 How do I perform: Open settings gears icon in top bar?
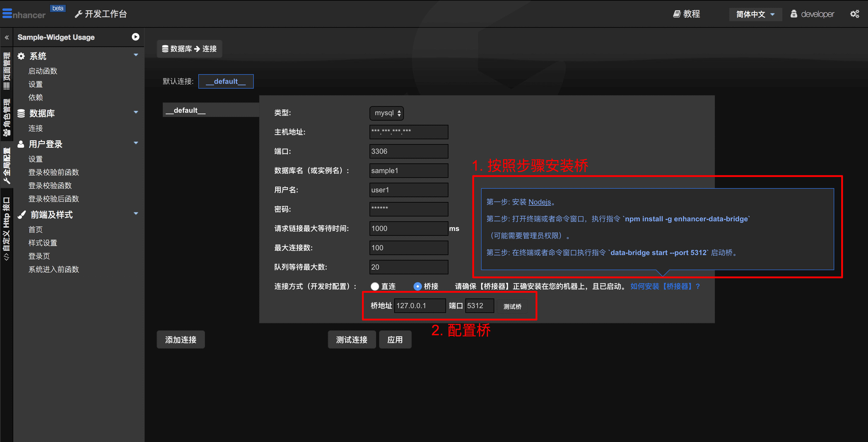pyautogui.click(x=854, y=14)
